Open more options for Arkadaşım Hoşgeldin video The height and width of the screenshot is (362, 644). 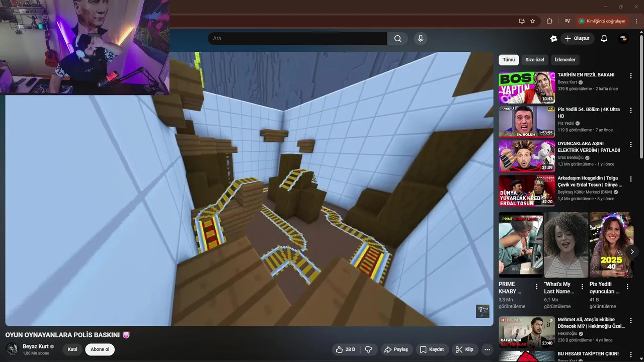(631, 179)
